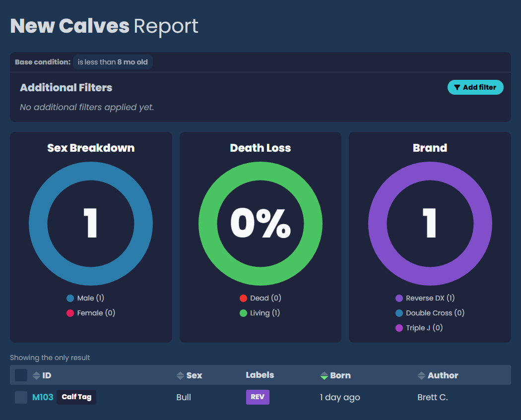Viewport: 521px width, 420px height.
Task: Open the M103 calf record link
Action: pyautogui.click(x=43, y=397)
